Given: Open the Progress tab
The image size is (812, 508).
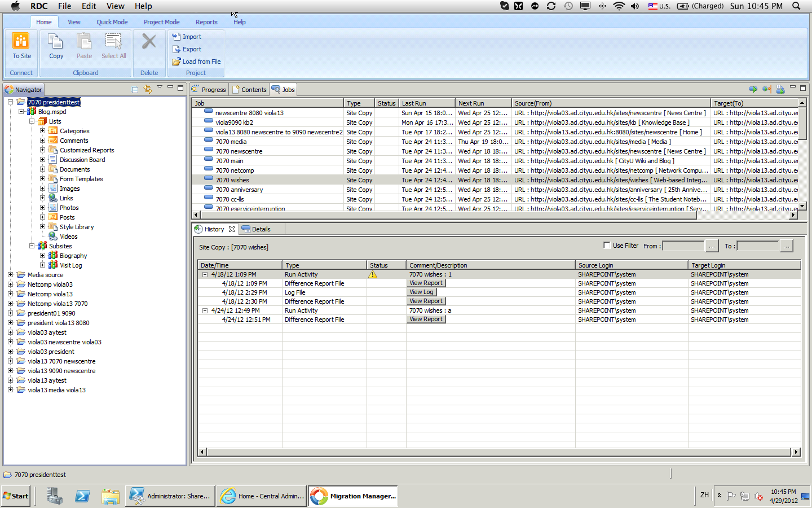Looking at the screenshot, I should tap(209, 89).
